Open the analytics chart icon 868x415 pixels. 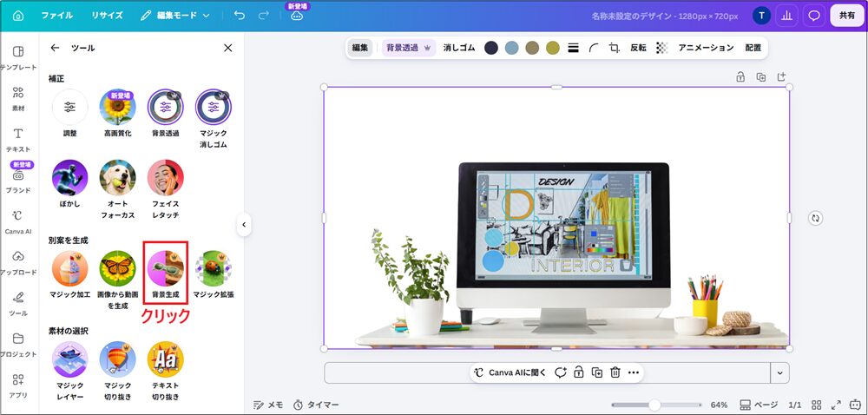tap(786, 16)
